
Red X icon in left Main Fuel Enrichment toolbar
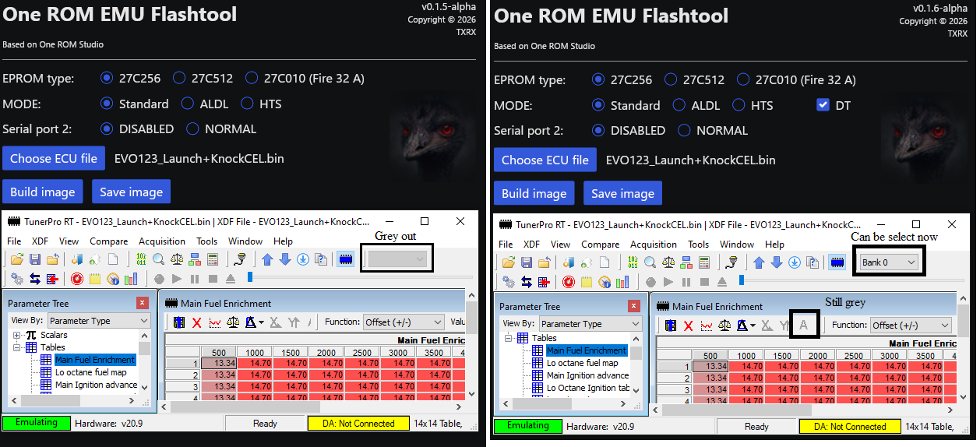(x=196, y=322)
